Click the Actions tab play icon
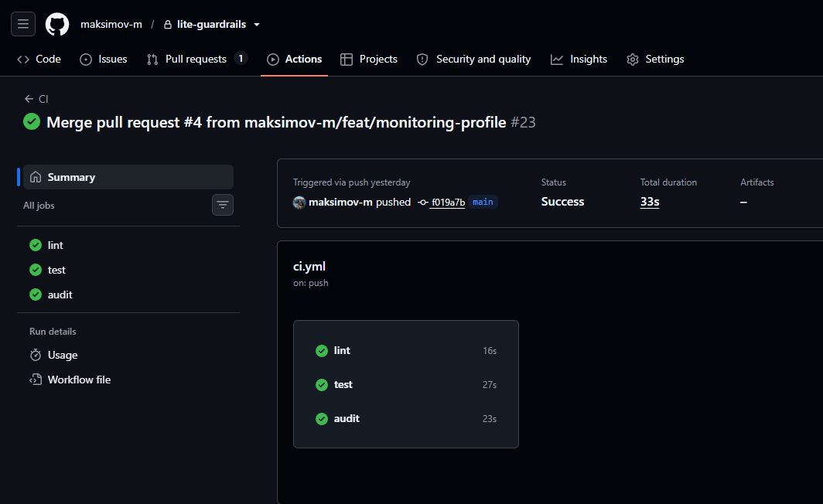The width and height of the screenshot is (823, 504). (273, 60)
